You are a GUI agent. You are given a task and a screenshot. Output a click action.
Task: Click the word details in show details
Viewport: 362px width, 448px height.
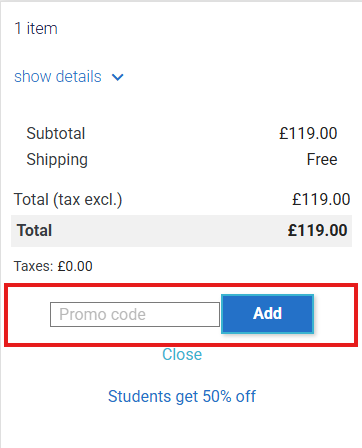[79, 77]
